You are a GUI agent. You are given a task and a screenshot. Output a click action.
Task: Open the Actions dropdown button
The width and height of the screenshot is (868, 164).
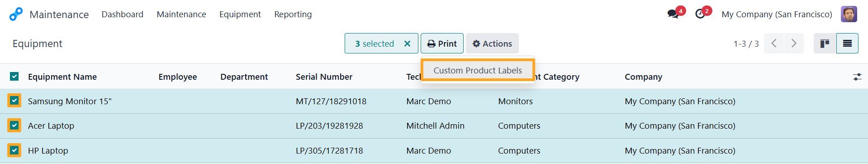pos(492,43)
